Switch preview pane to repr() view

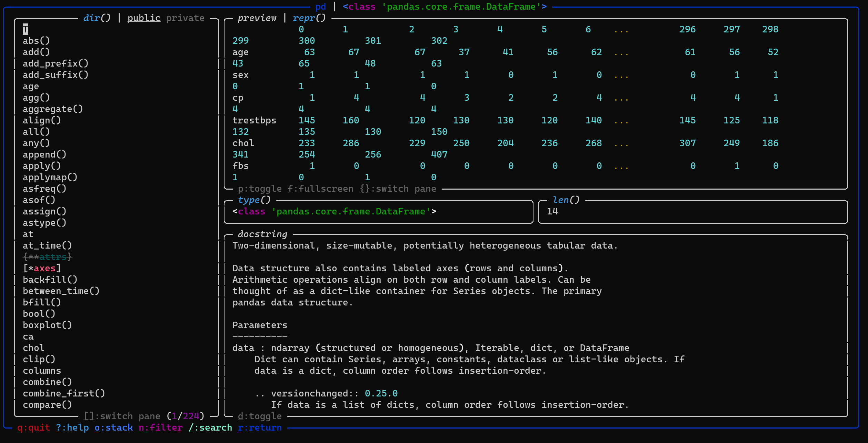pyautogui.click(x=309, y=18)
